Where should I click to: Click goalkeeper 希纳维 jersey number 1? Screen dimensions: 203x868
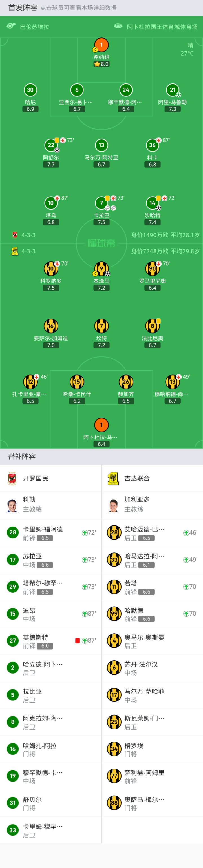click(101, 45)
